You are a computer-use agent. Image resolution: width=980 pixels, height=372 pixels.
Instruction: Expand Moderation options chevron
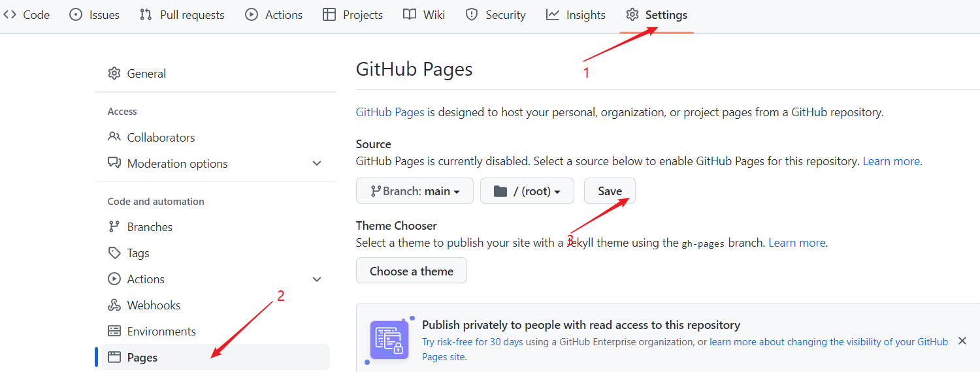click(317, 164)
